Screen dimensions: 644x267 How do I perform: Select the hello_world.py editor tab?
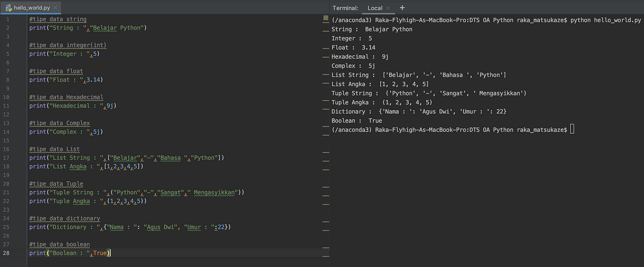(x=30, y=8)
